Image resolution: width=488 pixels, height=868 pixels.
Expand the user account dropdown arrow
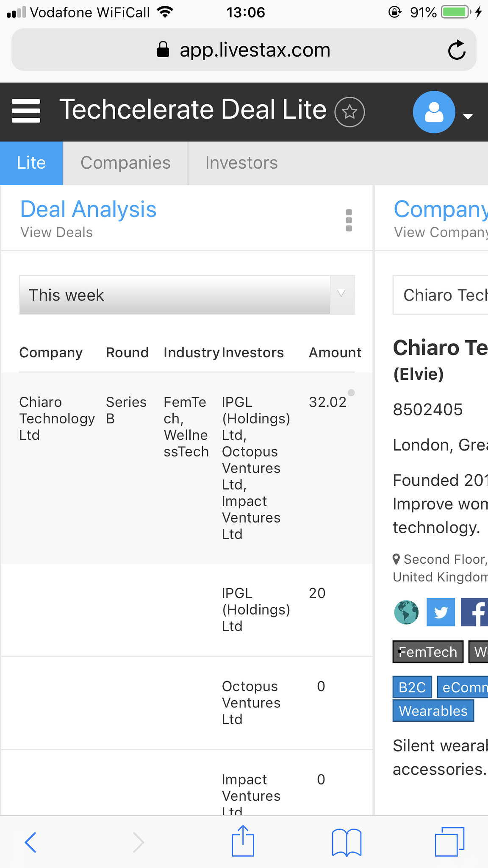(468, 116)
